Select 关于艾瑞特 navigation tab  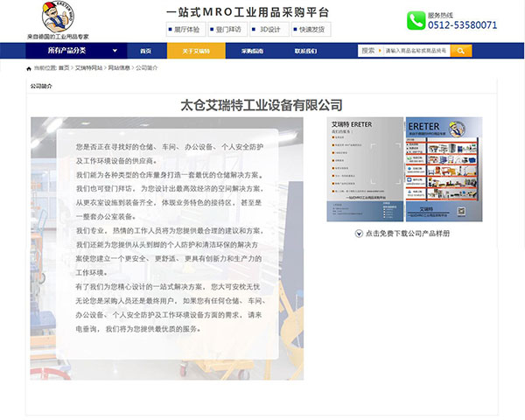point(196,52)
